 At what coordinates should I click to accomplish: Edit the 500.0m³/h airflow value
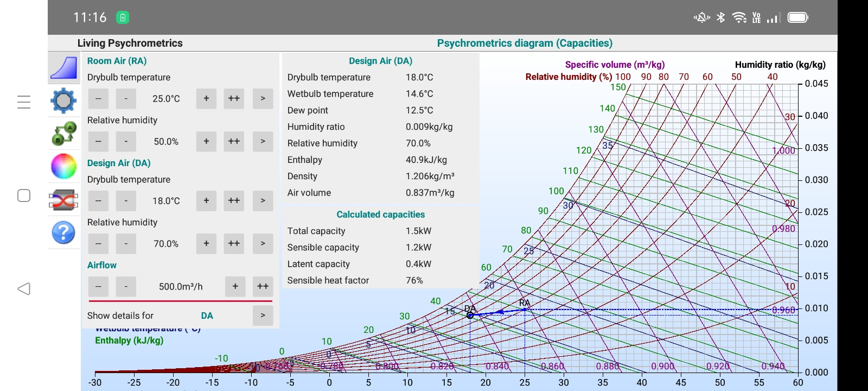point(181,287)
